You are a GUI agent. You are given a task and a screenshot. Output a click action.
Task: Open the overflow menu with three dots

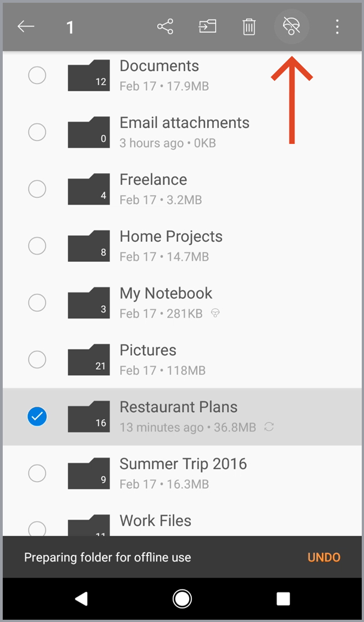pyautogui.click(x=337, y=26)
